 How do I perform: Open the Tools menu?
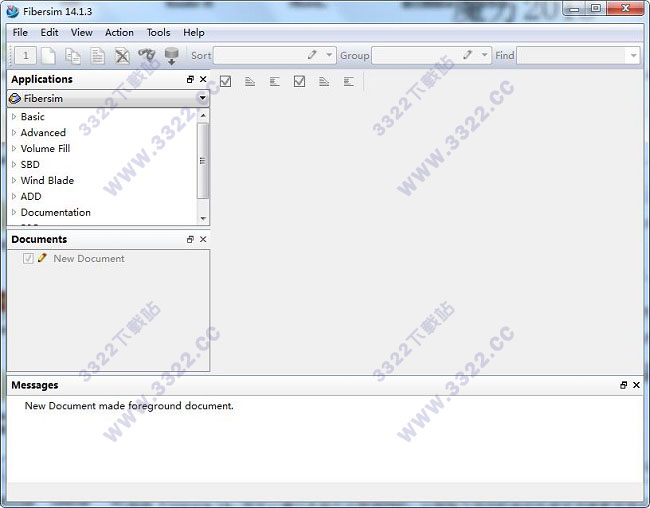[x=158, y=32]
